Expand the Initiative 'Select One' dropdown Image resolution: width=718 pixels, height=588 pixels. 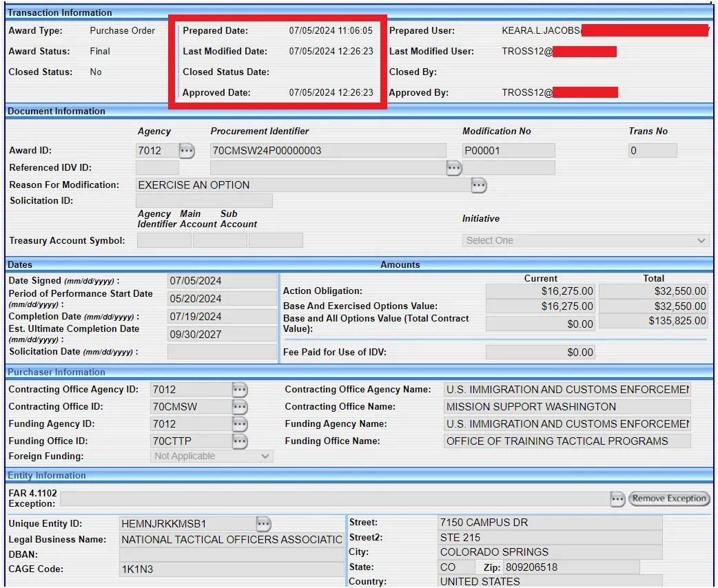pyautogui.click(x=585, y=241)
